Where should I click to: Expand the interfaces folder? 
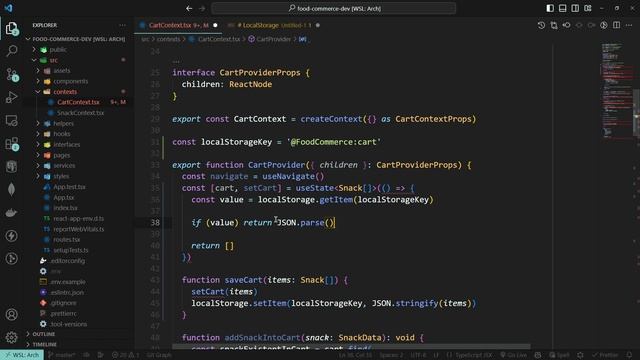coord(67,144)
